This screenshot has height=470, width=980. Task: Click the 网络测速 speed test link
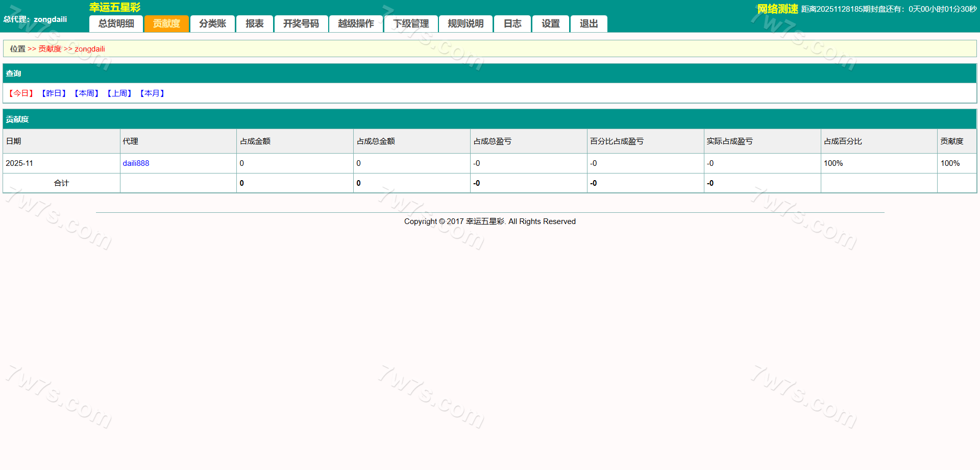click(777, 9)
